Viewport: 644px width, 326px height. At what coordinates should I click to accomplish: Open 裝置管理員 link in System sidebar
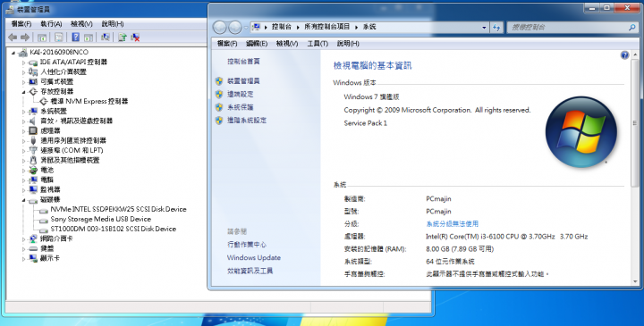pos(243,81)
